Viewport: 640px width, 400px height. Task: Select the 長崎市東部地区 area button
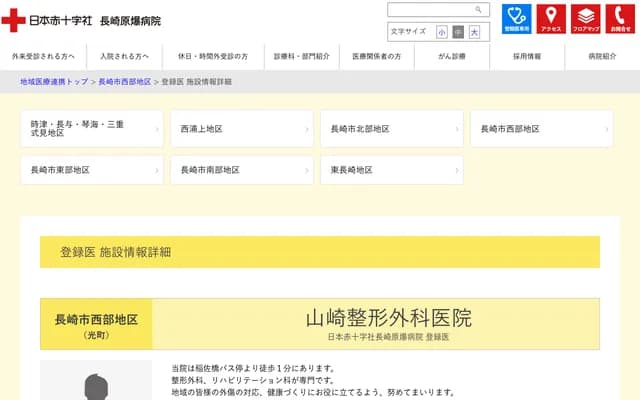(x=92, y=170)
